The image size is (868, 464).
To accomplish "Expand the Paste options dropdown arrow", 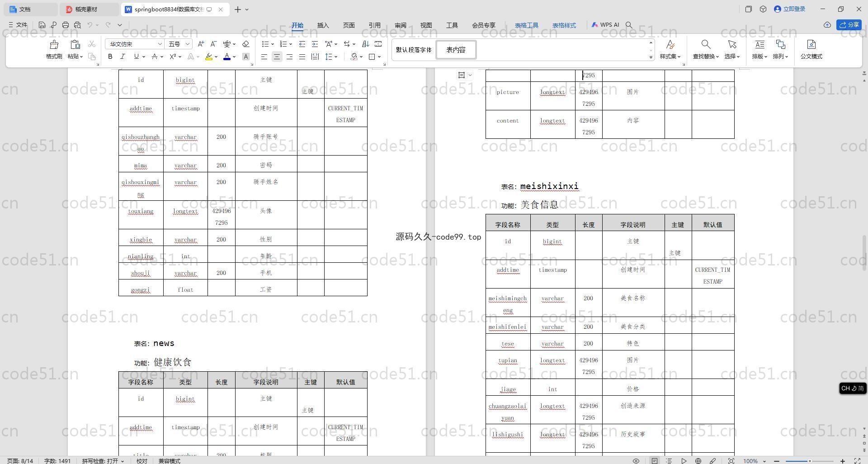I will [x=81, y=57].
